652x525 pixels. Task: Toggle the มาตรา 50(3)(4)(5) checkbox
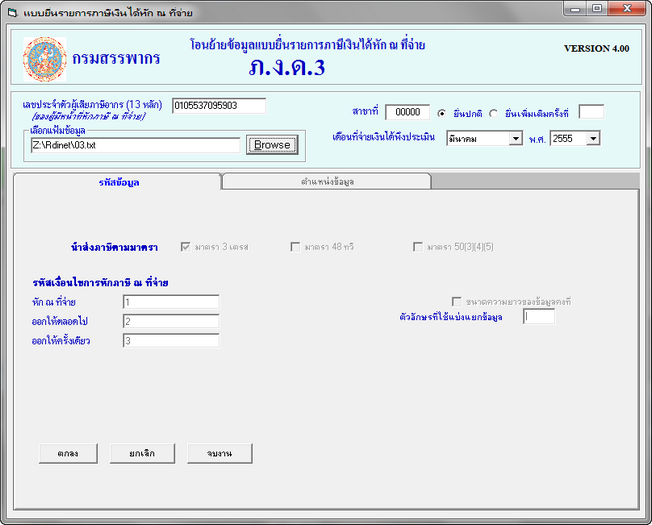[418, 246]
